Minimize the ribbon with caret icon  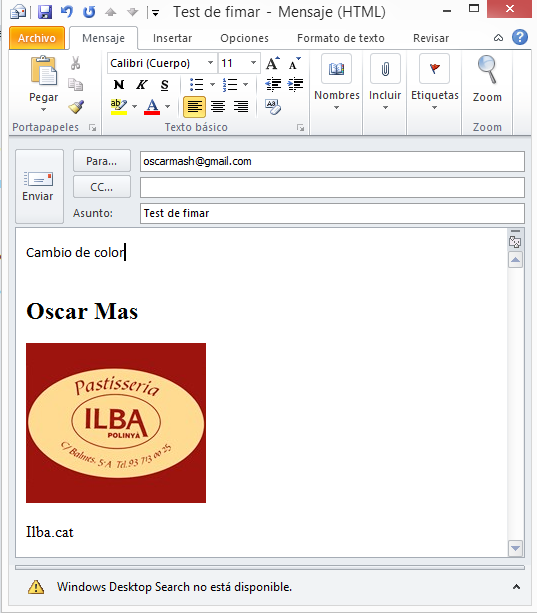point(498,38)
